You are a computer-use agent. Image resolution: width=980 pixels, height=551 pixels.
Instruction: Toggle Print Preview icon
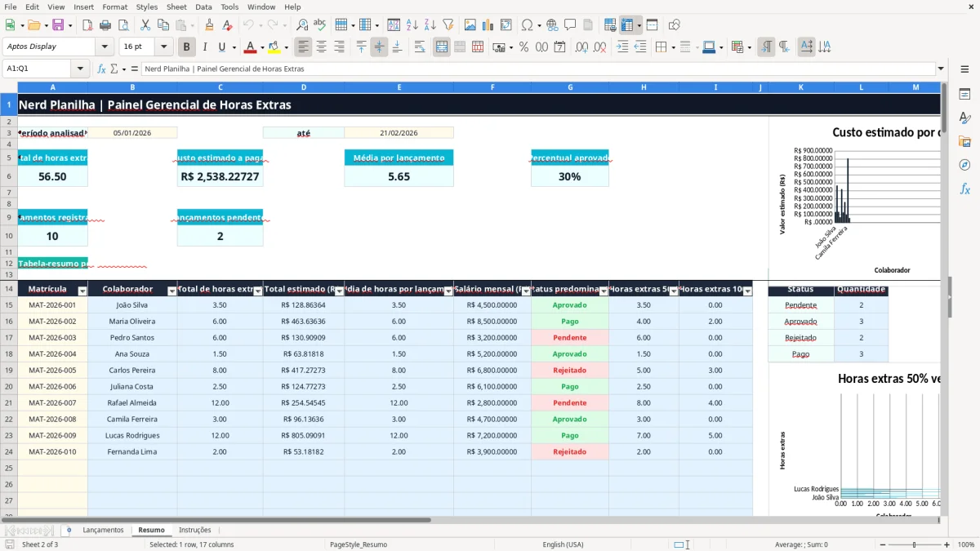pos(122,25)
